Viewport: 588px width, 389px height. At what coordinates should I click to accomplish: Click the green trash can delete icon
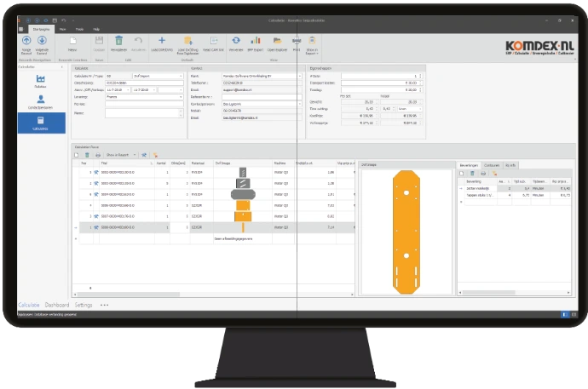point(118,41)
